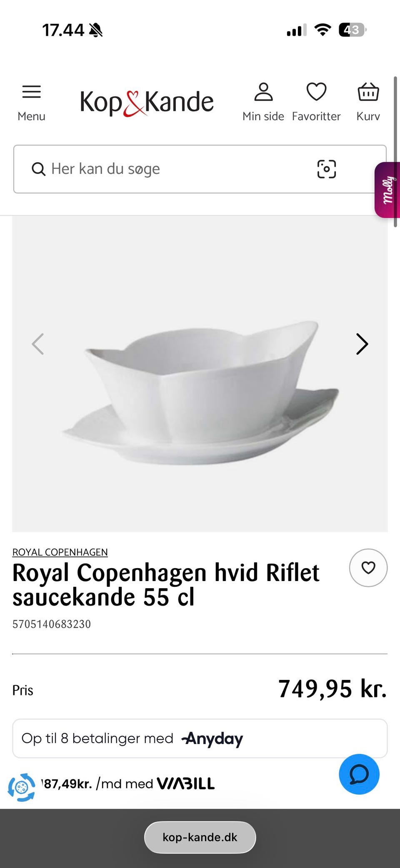Open the blue chat bubble button
This screenshot has width=400, height=868.
click(x=359, y=774)
